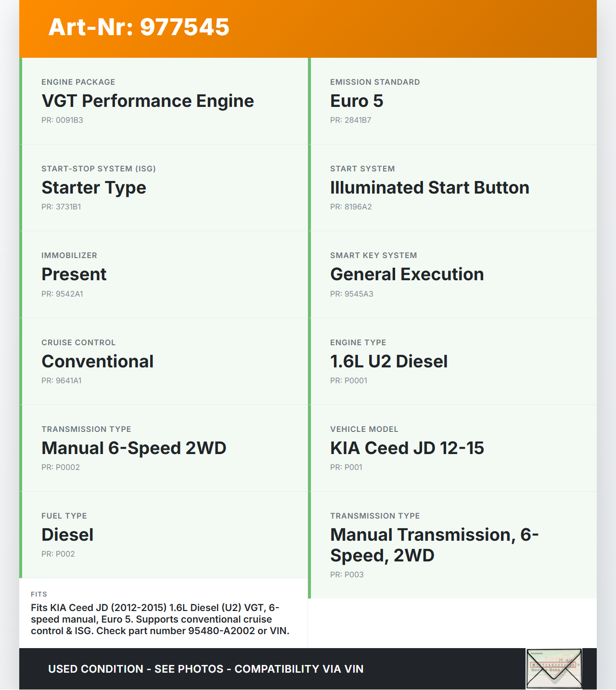Click the PR: P0001 engine code
616x690 pixels.
point(348,380)
